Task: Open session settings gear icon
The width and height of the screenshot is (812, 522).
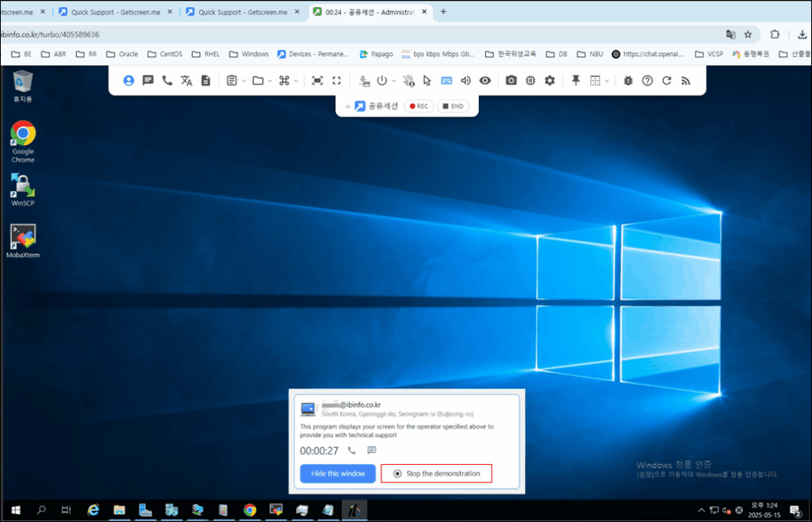Action: pos(550,80)
